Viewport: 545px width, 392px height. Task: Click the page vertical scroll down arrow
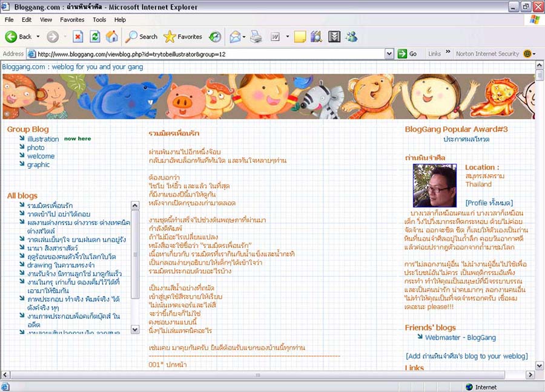coord(539,365)
